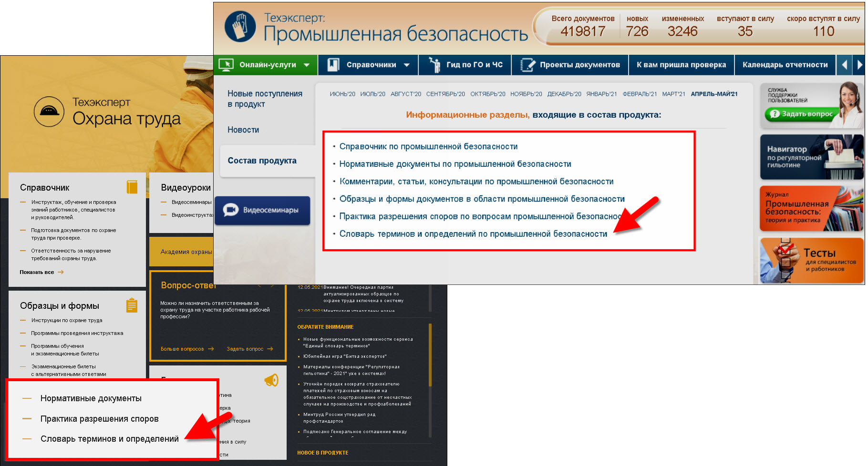This screenshot has width=868, height=466.
Task: Open Навигатор по регуляторной гильотине banner
Action: [x=812, y=157]
